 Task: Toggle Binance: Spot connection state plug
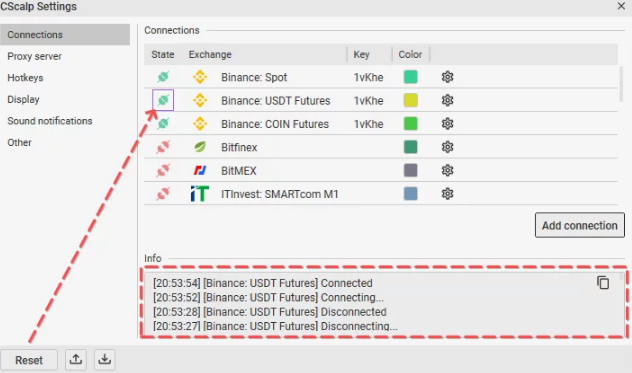[163, 77]
